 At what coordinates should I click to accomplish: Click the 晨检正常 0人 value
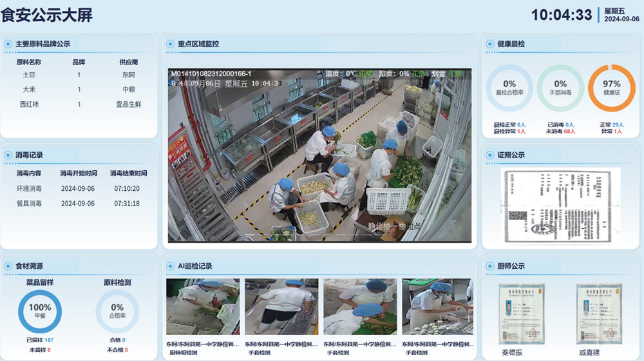tap(509, 124)
